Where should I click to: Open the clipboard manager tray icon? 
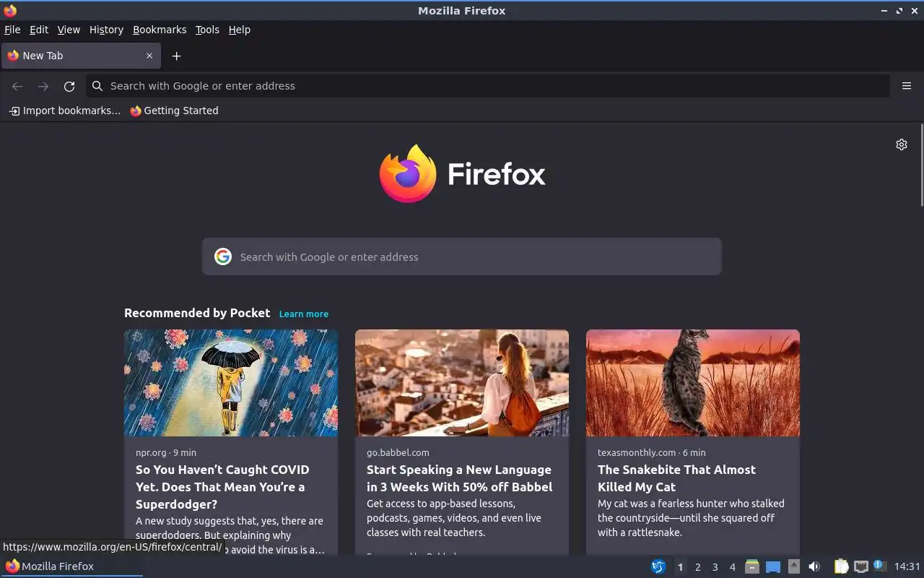pos(841,566)
